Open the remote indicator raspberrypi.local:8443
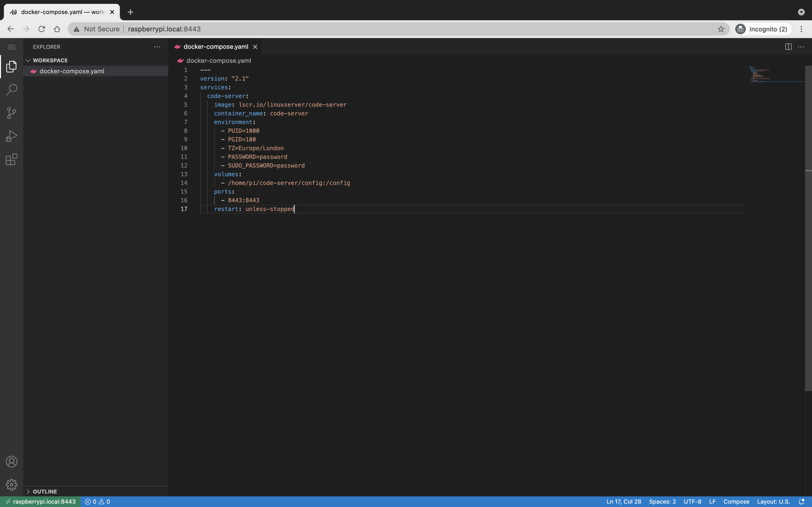This screenshot has height=507, width=812. click(x=40, y=501)
